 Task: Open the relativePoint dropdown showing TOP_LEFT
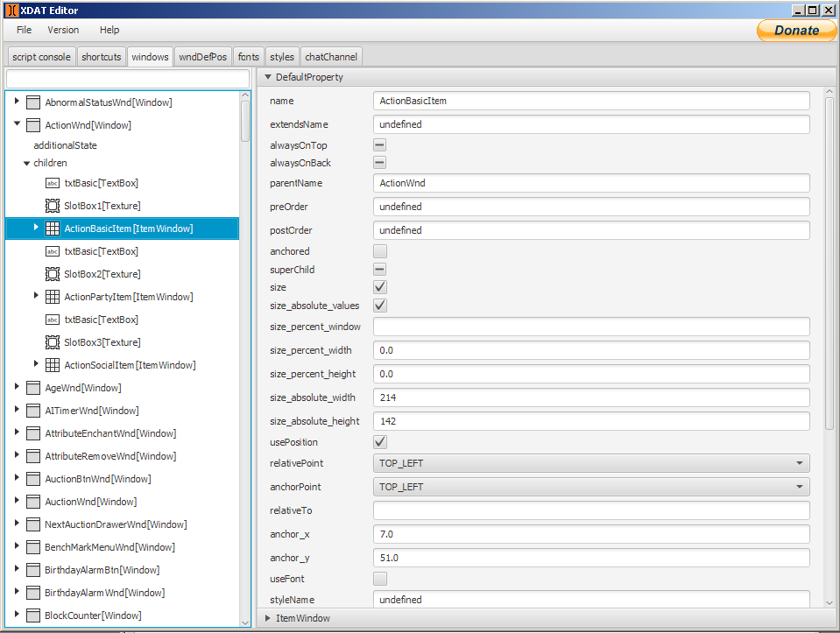(590, 462)
